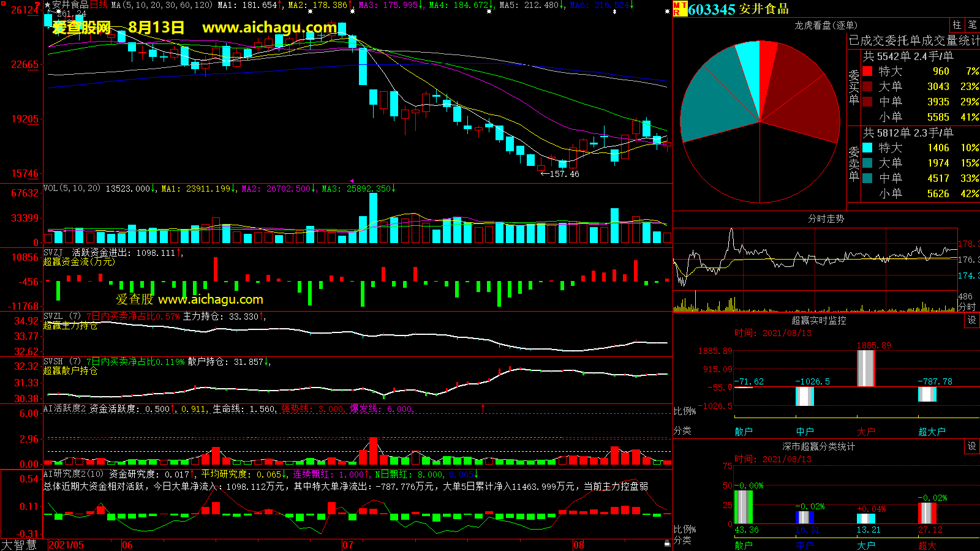Click the red up-arrow in AI活跃度 panel
Screen dimensions: 980x551
[x=483, y=408]
